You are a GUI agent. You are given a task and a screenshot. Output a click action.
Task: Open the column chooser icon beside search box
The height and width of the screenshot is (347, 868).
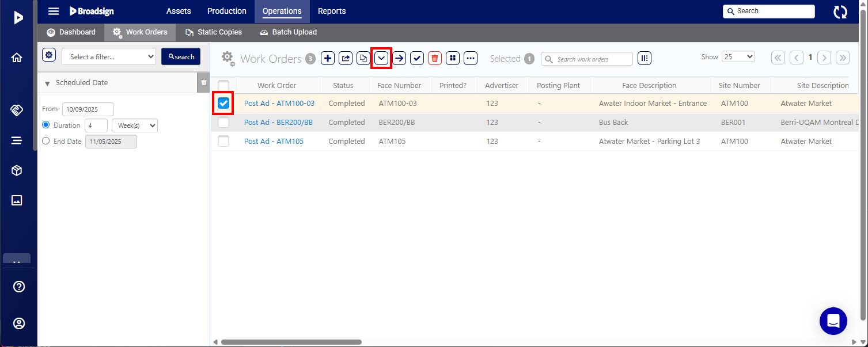pos(644,58)
